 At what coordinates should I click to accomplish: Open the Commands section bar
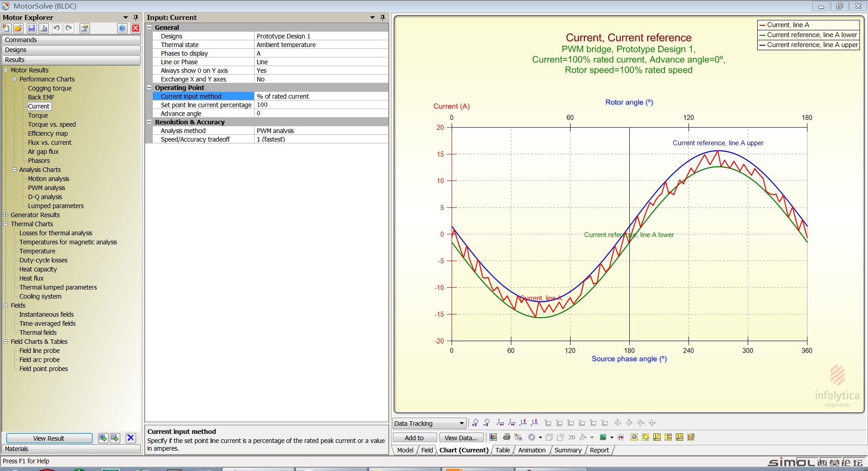tap(71, 40)
